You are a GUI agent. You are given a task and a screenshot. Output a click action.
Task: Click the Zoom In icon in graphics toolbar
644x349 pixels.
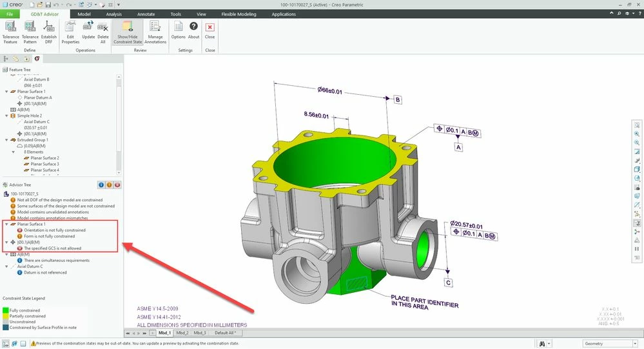tap(637, 134)
